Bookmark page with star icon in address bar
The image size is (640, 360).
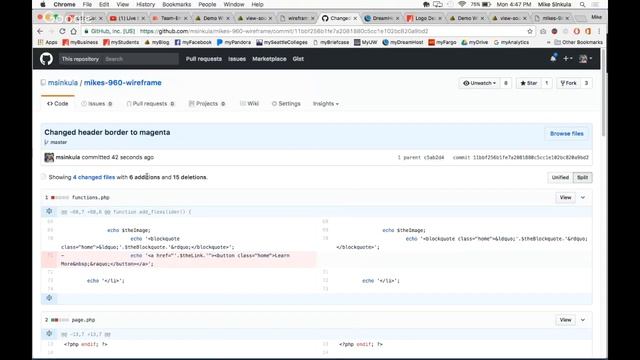(x=530, y=31)
